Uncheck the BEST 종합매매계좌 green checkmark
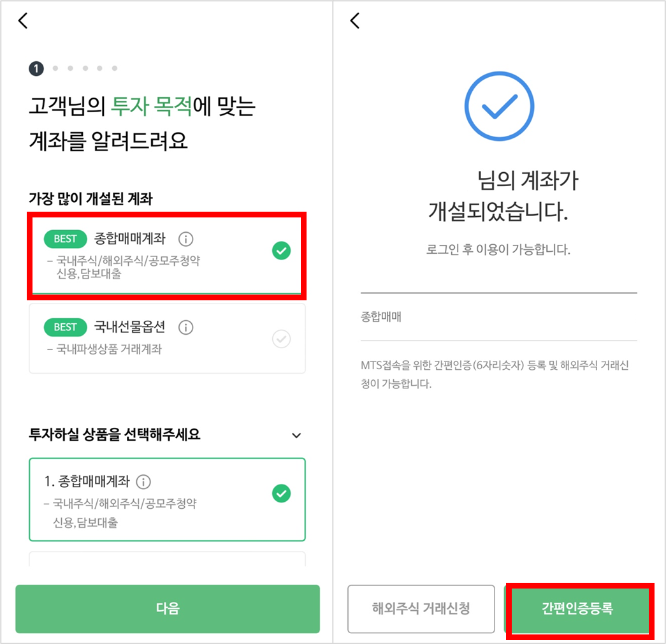The width and height of the screenshot is (666, 644). [x=281, y=251]
